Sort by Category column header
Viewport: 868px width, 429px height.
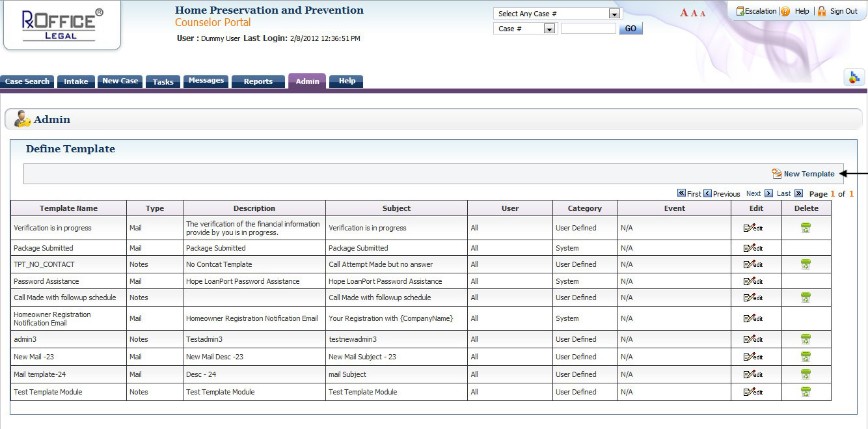(585, 208)
